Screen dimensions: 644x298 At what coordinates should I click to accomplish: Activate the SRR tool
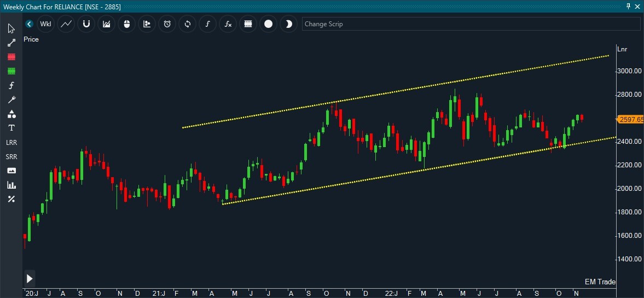[x=11, y=157]
